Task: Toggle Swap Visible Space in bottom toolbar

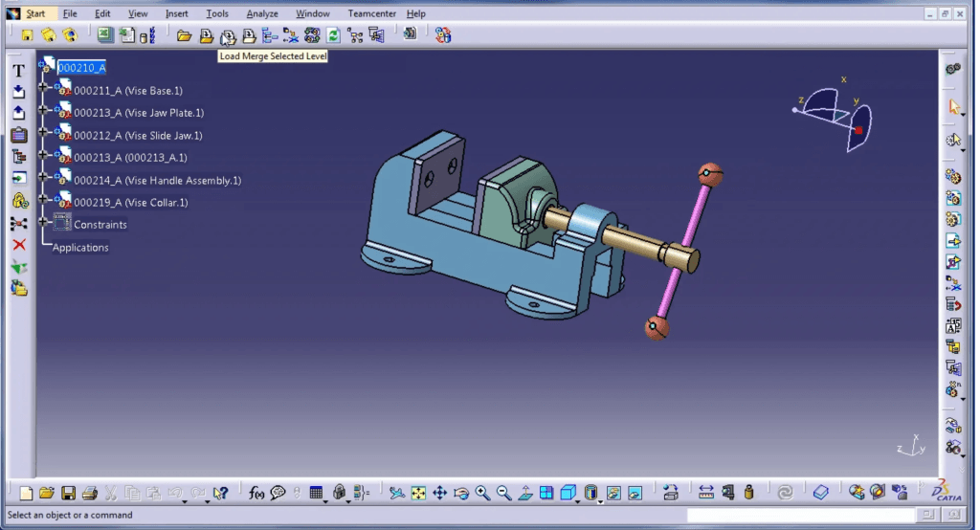Action: 635,494
